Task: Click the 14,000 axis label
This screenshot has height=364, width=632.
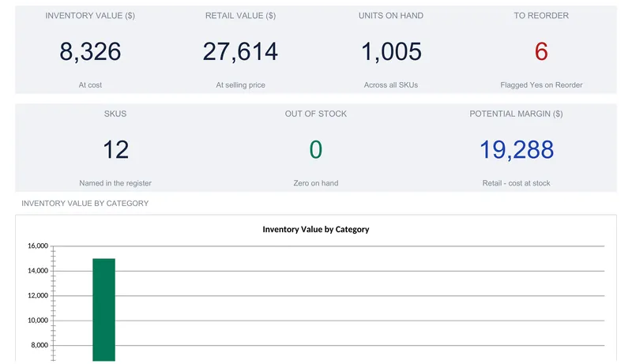Action: [38, 271]
